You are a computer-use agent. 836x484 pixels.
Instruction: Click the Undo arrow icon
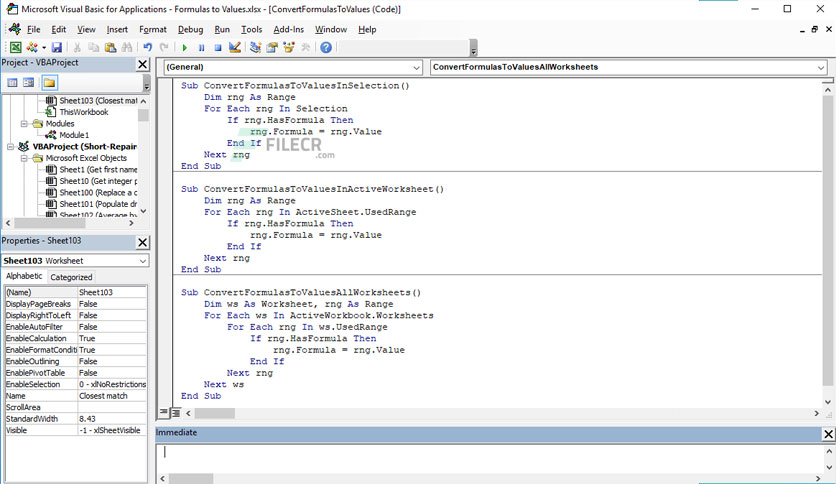coord(148,47)
